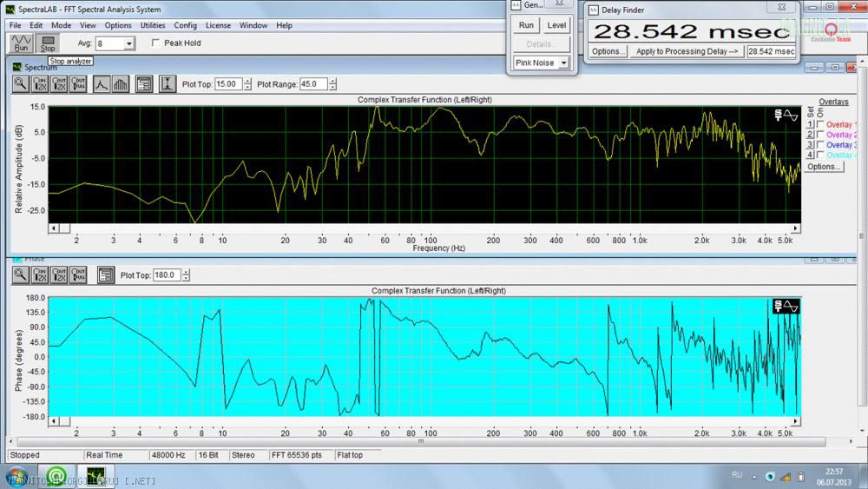868x489 pixels.
Task: Open Phase view options dialog icon
Action: click(x=106, y=274)
